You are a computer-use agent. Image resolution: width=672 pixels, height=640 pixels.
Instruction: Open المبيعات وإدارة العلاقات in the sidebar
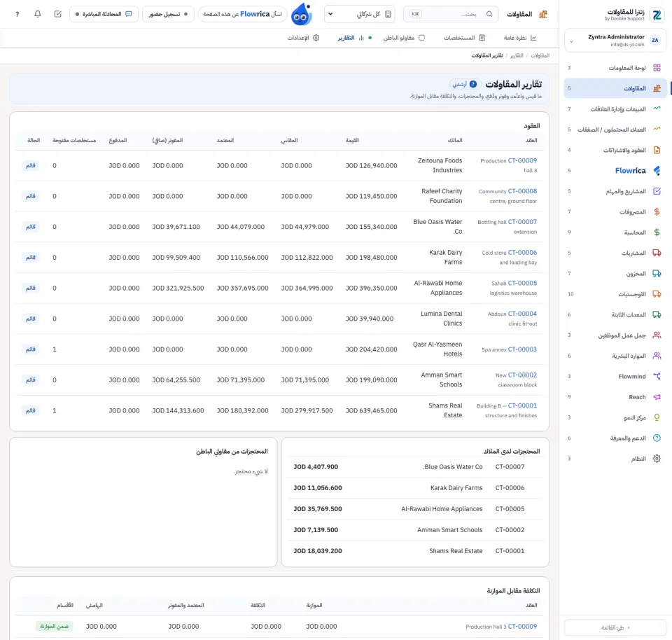pos(615,109)
